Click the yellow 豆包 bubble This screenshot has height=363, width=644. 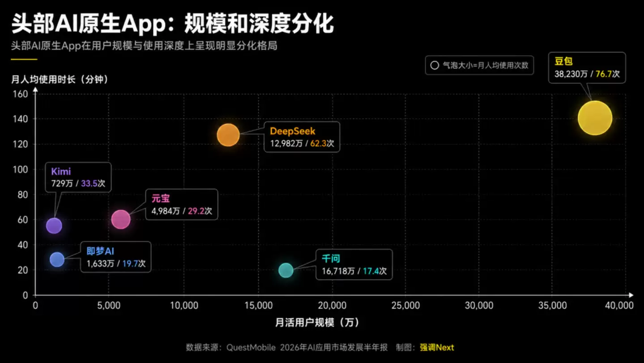point(595,118)
